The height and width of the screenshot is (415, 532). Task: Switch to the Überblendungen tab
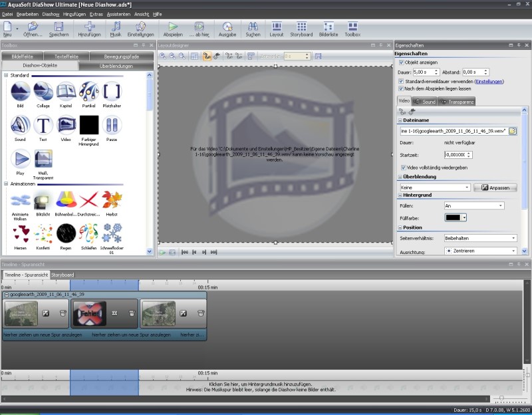(x=116, y=66)
